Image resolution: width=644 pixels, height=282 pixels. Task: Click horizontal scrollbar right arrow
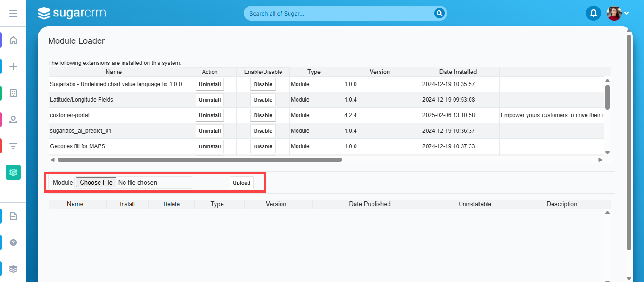tap(600, 160)
